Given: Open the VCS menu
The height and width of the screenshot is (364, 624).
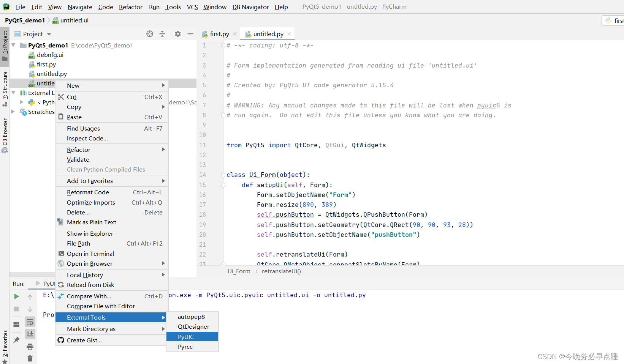Looking at the screenshot, I should (192, 7).
